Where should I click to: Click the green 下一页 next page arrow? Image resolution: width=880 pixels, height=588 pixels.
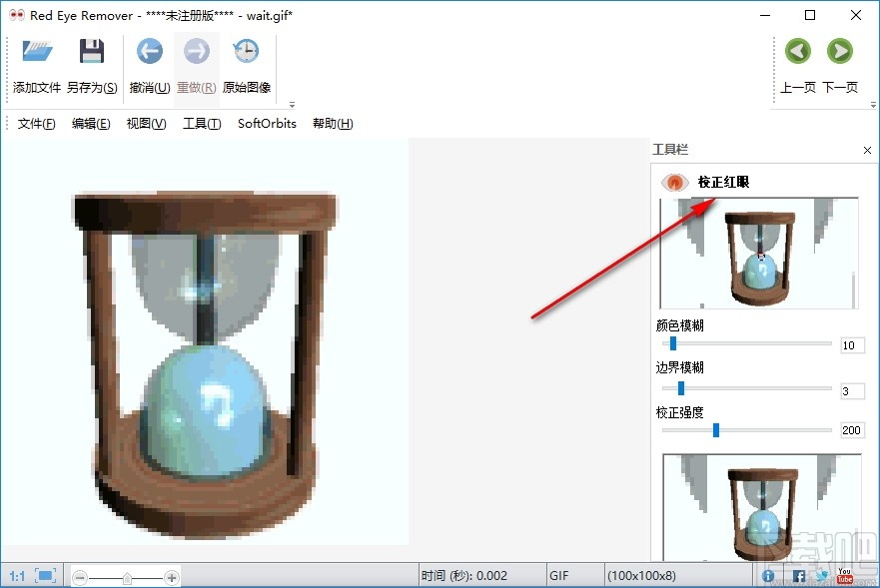point(840,51)
